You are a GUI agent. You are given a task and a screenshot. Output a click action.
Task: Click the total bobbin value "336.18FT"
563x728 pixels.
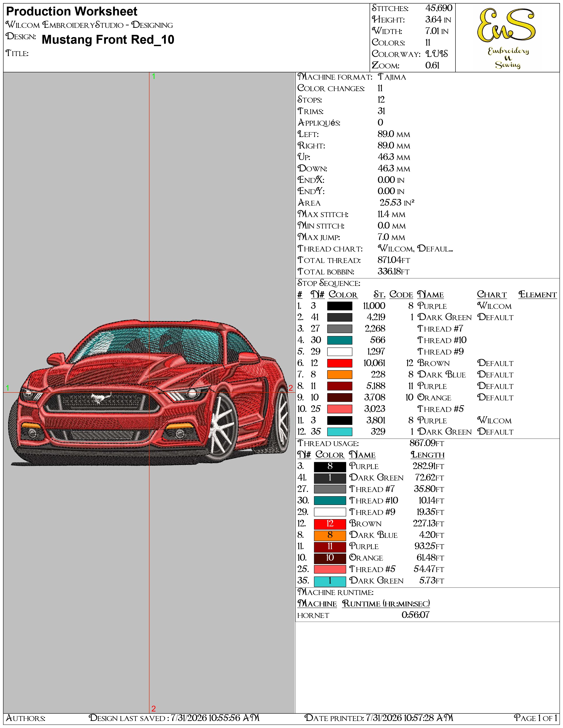point(393,271)
